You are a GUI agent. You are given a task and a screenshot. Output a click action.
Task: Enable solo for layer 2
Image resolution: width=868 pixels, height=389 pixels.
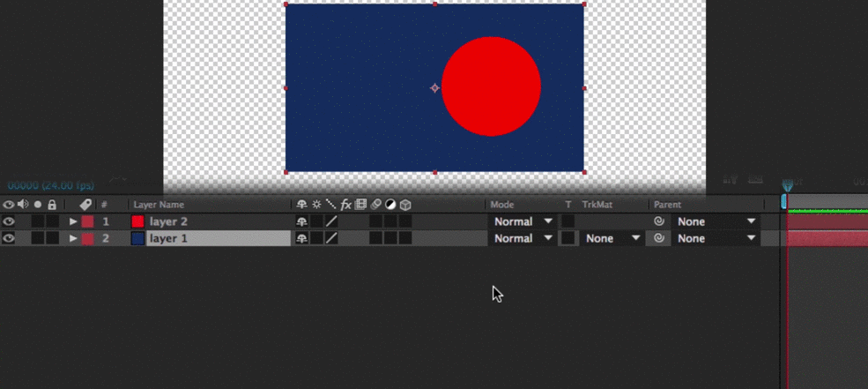(x=38, y=221)
